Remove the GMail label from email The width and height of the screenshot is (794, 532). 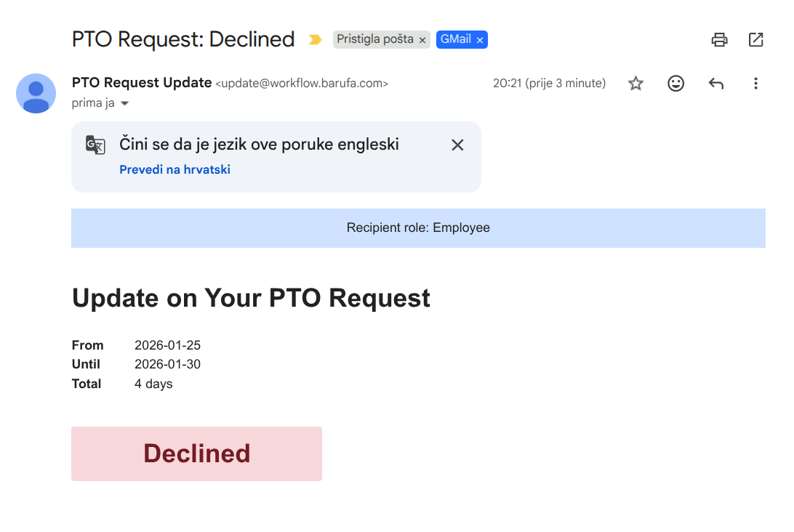pos(480,40)
